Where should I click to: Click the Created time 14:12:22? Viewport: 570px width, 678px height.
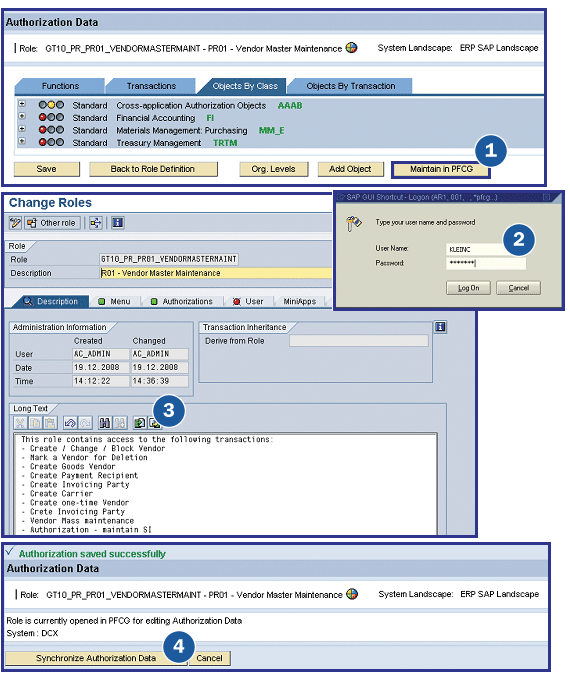click(x=101, y=381)
